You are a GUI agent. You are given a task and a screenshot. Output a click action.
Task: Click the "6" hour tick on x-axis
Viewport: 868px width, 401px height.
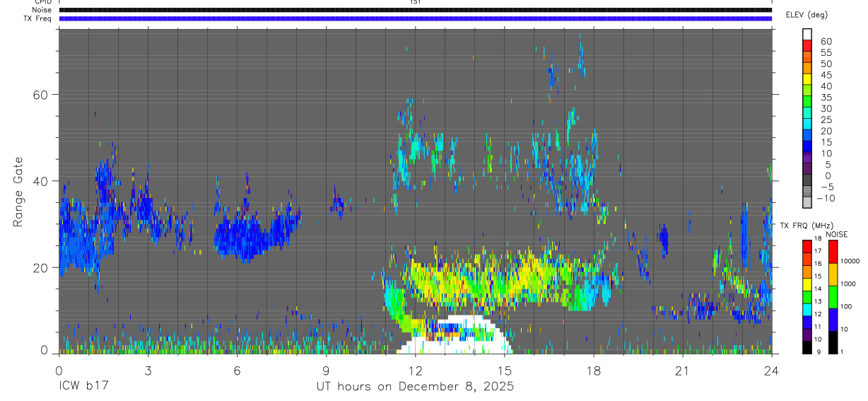[x=237, y=371]
